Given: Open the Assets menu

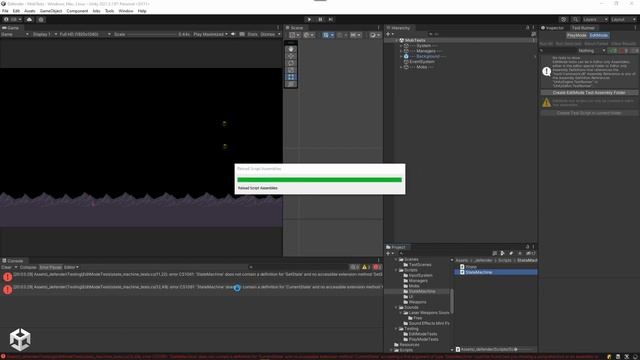Looking at the screenshot, I should [29, 11].
